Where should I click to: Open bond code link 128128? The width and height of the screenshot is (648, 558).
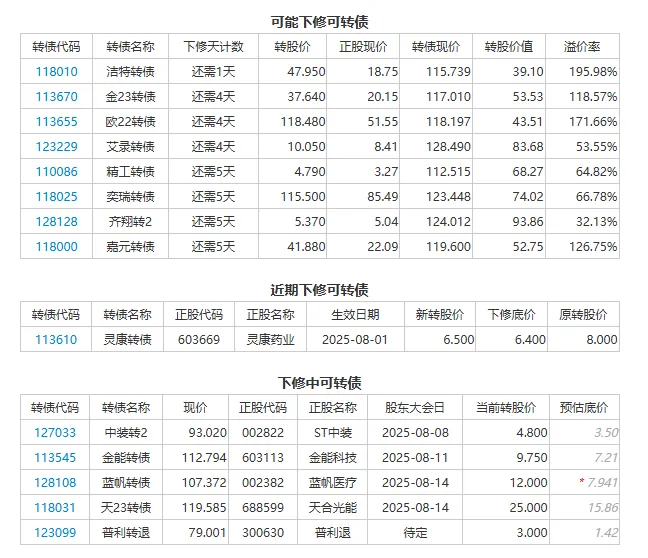(57, 222)
